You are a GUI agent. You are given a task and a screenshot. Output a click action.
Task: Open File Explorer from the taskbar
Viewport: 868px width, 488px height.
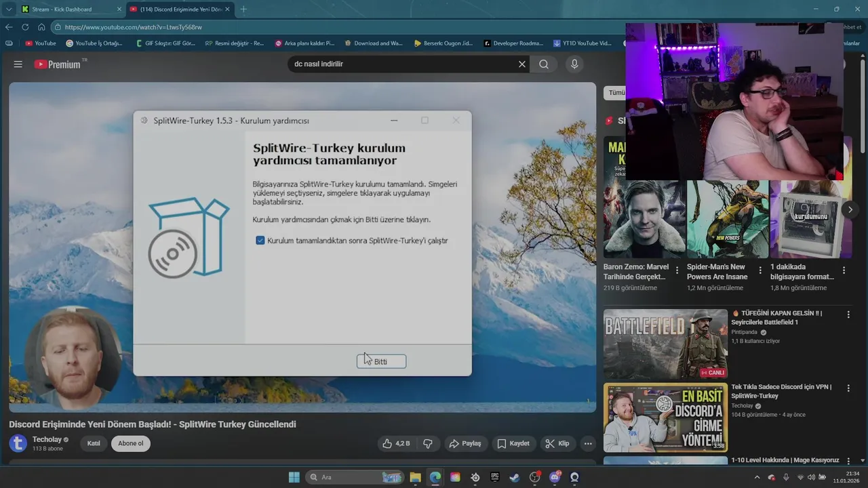415,477
